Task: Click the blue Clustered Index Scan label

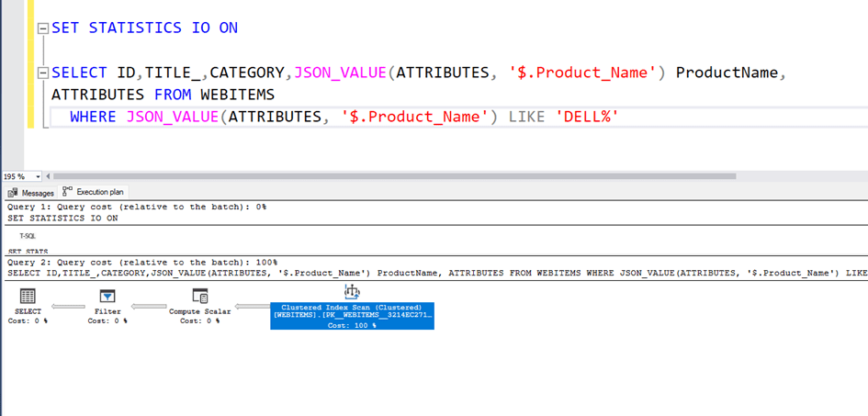Action: coord(352,316)
